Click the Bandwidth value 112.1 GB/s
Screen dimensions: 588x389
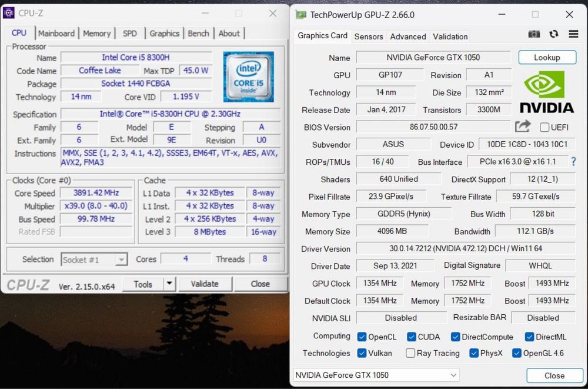[535, 231]
